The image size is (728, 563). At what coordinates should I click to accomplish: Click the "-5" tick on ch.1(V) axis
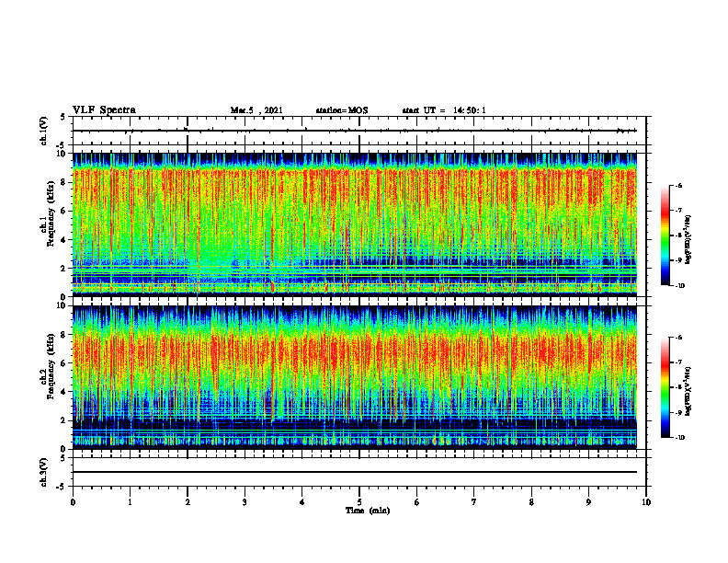point(63,145)
